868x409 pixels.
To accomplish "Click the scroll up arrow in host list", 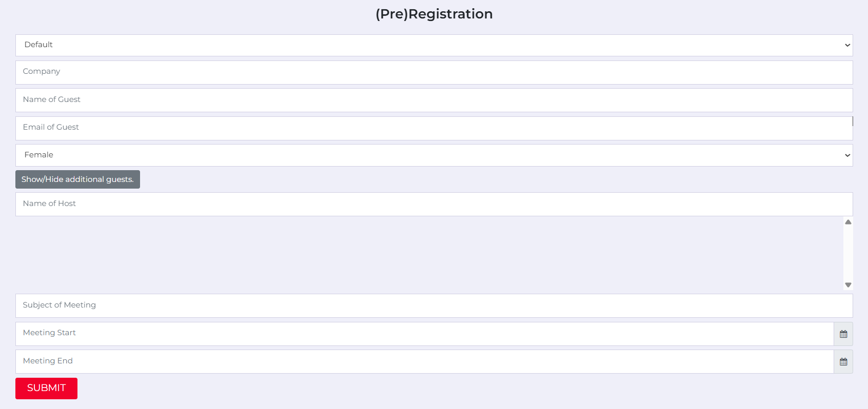I will (x=848, y=222).
